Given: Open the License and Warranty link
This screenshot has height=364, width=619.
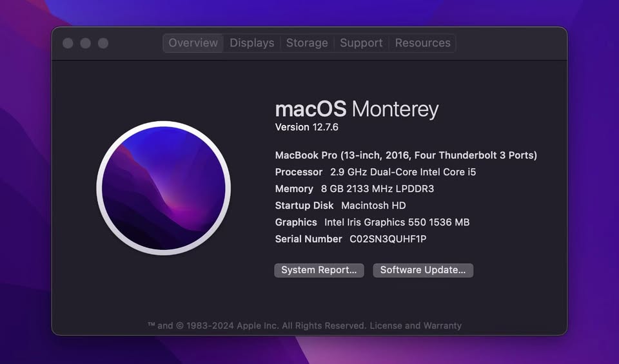Looking at the screenshot, I should tap(415, 325).
